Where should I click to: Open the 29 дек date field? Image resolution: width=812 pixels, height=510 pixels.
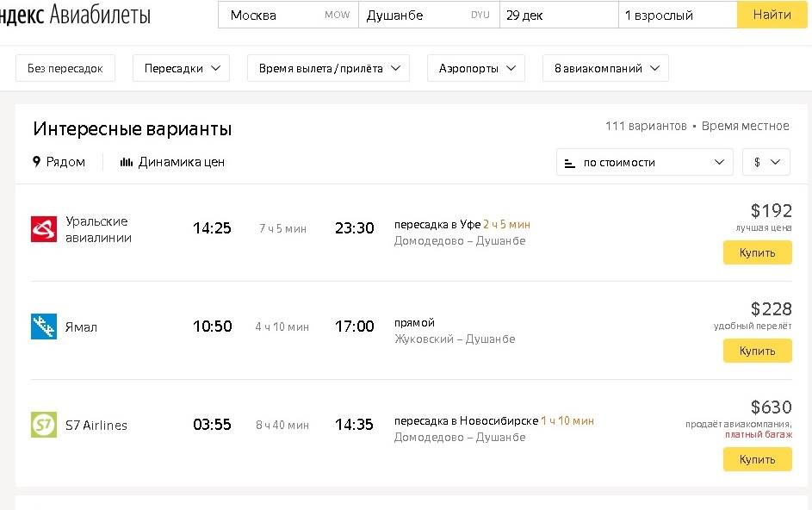point(558,16)
